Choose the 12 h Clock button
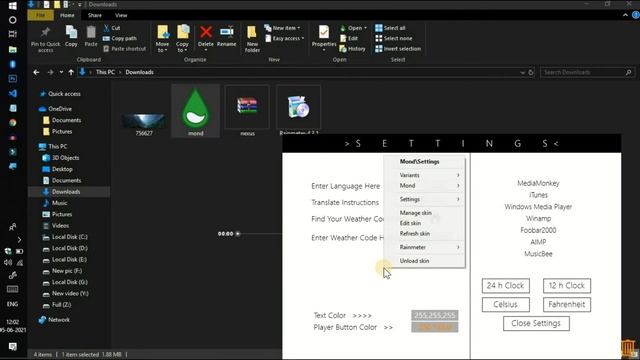This screenshot has height=360, width=640. (x=567, y=286)
